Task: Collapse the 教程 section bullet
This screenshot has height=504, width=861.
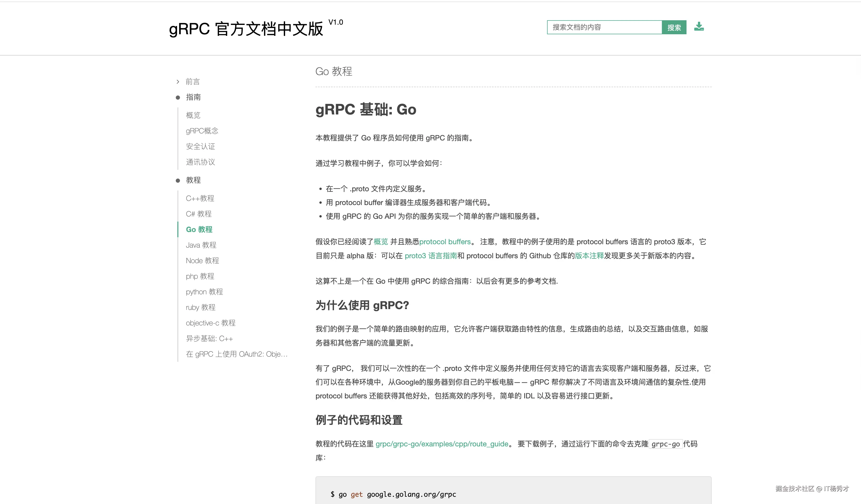Action: [178, 181]
